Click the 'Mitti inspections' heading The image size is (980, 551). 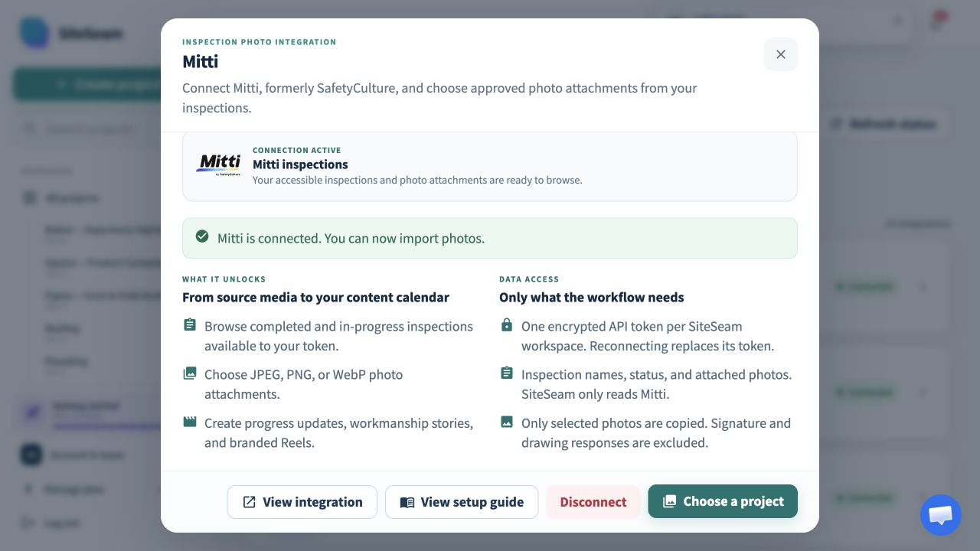point(300,165)
